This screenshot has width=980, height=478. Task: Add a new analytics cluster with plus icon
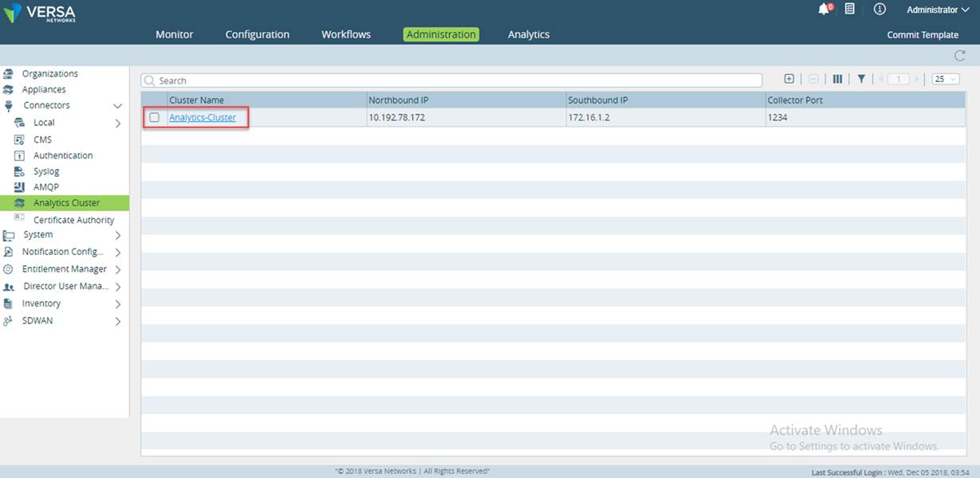click(x=789, y=79)
